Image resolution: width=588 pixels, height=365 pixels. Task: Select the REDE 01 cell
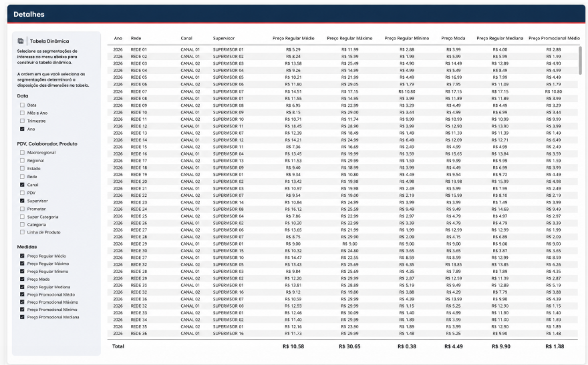139,49
